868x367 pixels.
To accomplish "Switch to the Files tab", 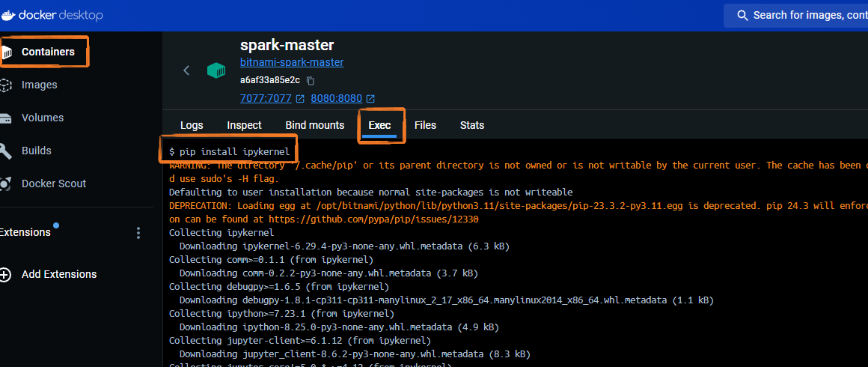I will pos(425,125).
